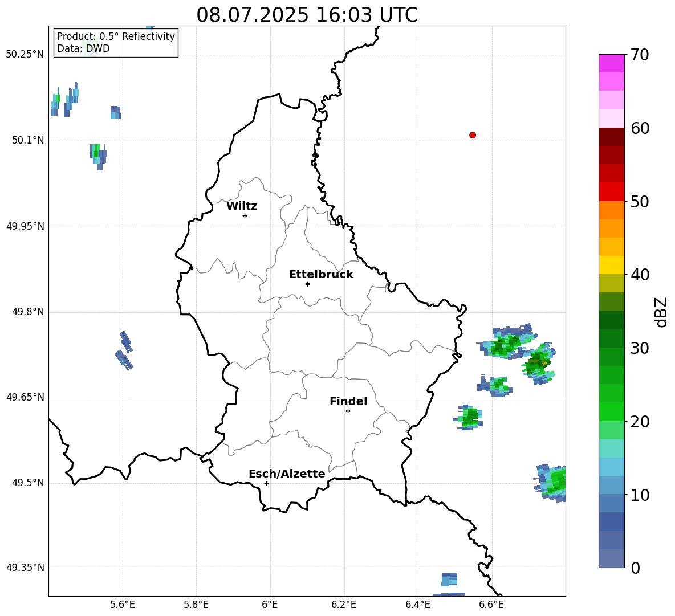
Task: Click the Esch/Alzette station cross marker
Action: [266, 483]
